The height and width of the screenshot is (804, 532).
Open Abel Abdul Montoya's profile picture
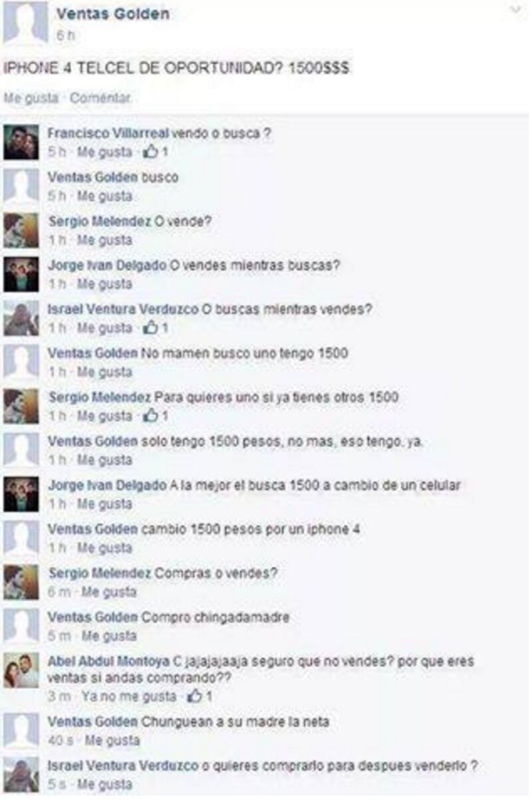click(21, 670)
